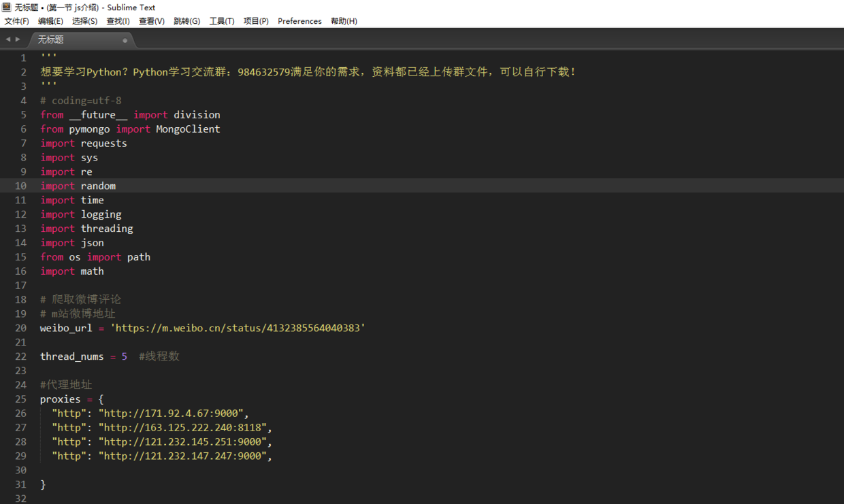
Task: Click line number 25 in the gutter
Action: [x=20, y=399]
